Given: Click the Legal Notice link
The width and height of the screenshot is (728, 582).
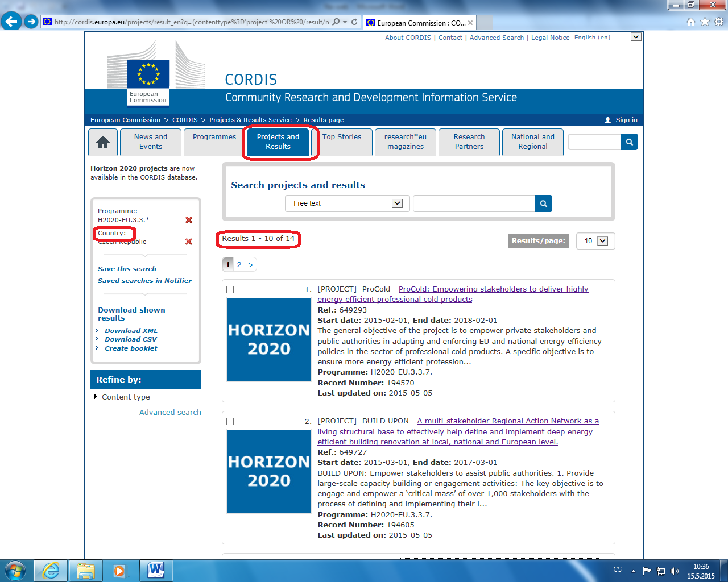Looking at the screenshot, I should pyautogui.click(x=550, y=38).
